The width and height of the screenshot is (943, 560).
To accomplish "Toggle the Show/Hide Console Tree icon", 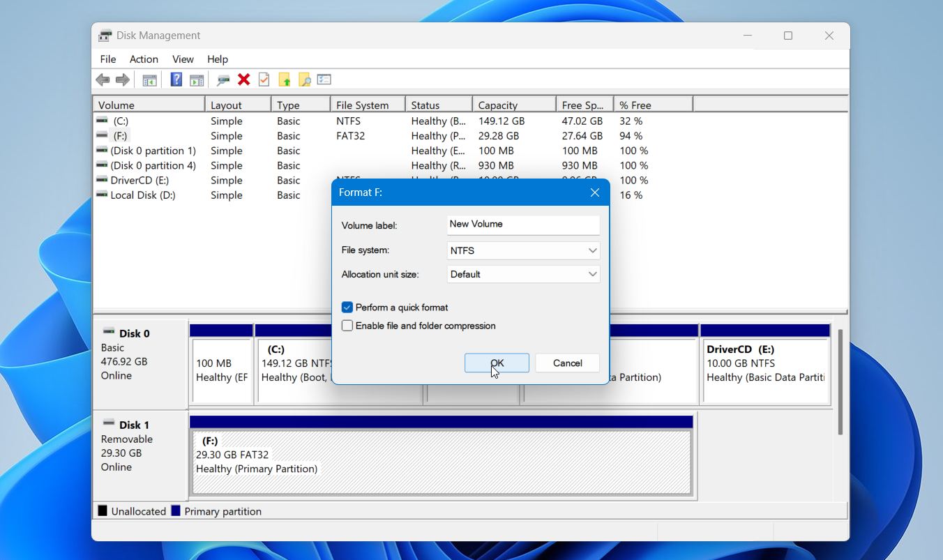I will coord(149,79).
